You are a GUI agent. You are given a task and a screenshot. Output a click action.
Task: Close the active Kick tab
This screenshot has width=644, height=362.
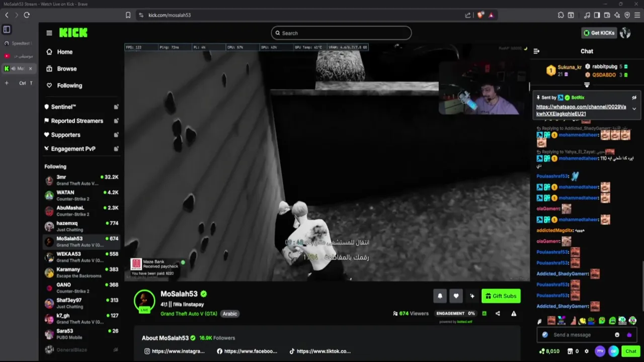pos(30,69)
